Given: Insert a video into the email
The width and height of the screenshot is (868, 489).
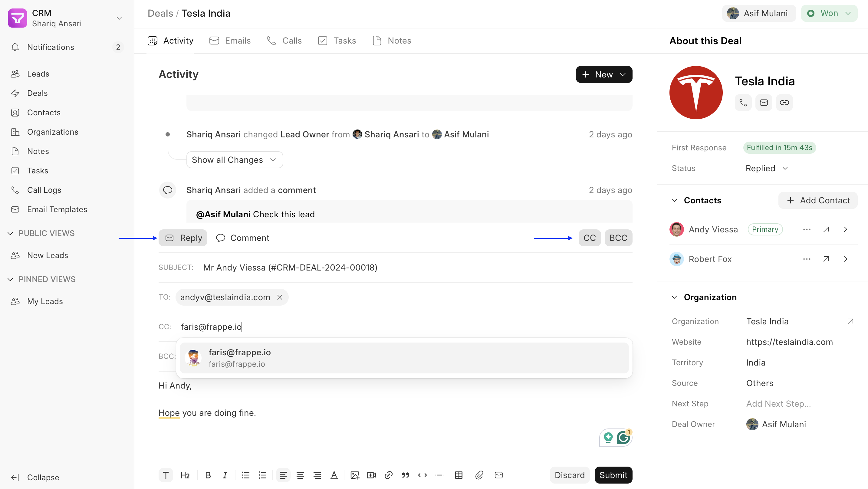Looking at the screenshot, I should [x=371, y=475].
